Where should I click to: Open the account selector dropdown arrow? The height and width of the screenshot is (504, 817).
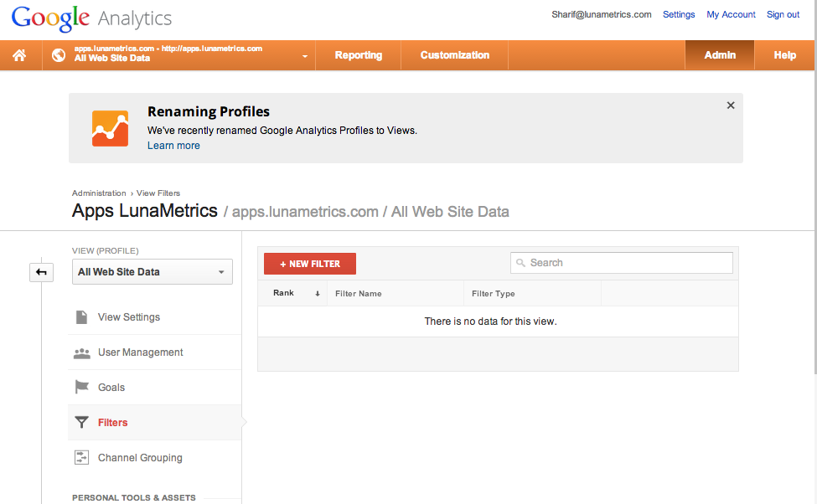(x=305, y=56)
